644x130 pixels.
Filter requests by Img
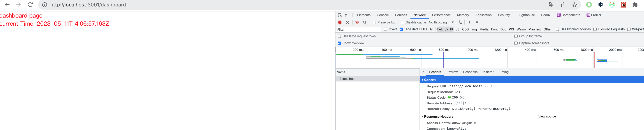point(474,29)
